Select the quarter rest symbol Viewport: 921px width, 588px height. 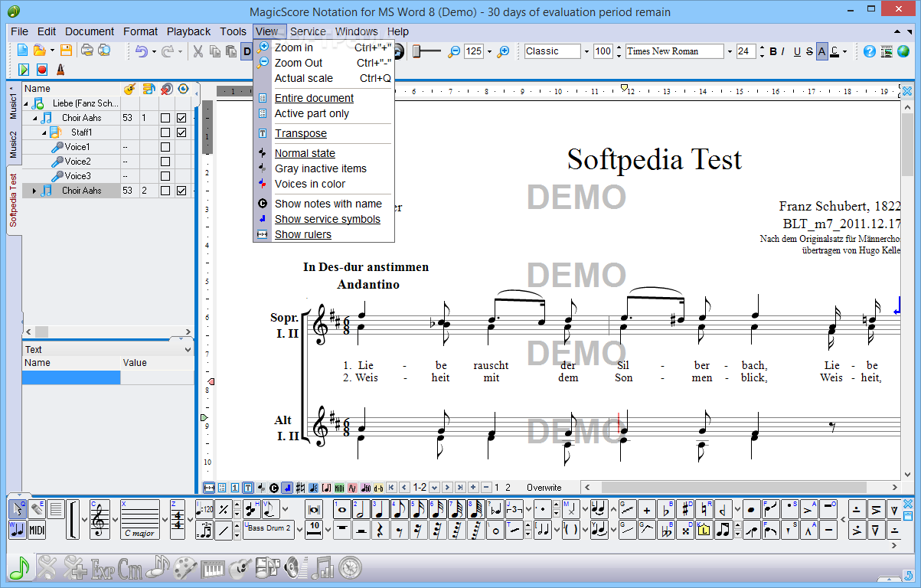pyautogui.click(x=380, y=530)
